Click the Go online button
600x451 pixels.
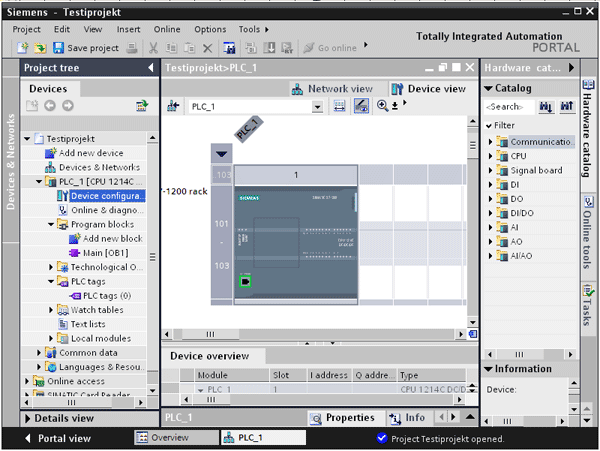click(330, 48)
